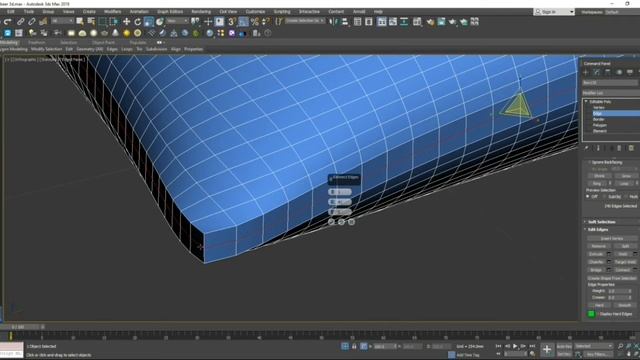
Task: Click the Align tool icon
Action: (x=345, y=22)
